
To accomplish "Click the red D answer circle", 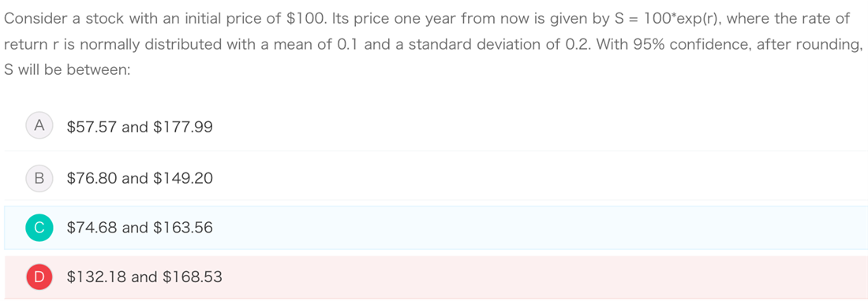I will click(39, 277).
